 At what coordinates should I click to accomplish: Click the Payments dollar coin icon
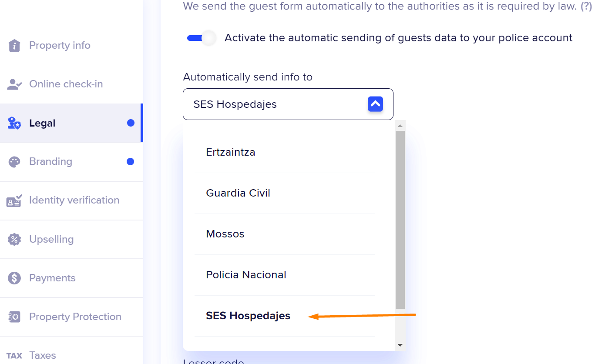14,278
